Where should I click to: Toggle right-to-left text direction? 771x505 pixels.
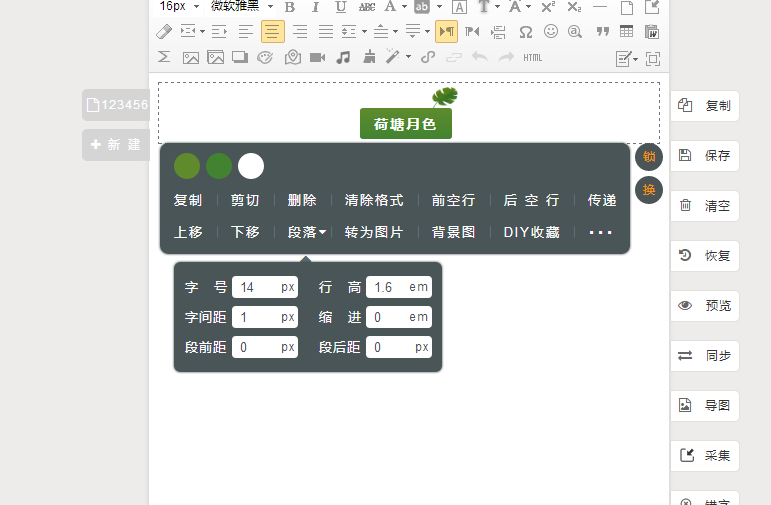(472, 32)
